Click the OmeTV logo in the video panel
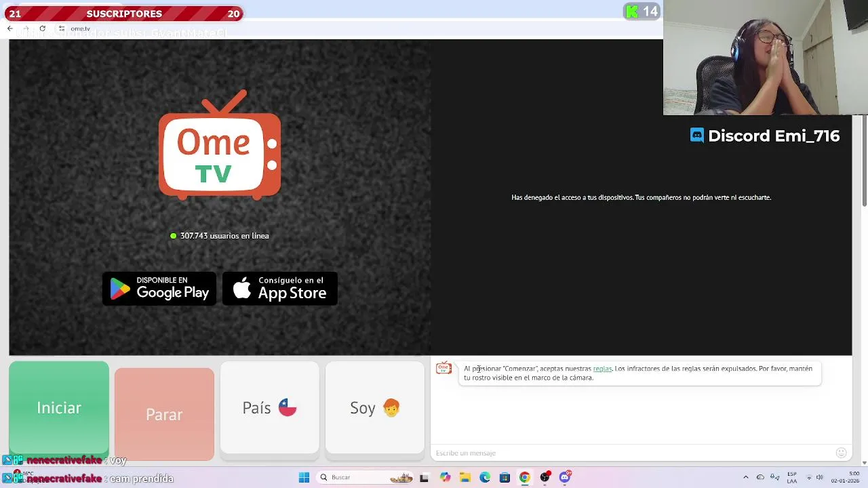The height and width of the screenshot is (488, 868). click(220, 145)
